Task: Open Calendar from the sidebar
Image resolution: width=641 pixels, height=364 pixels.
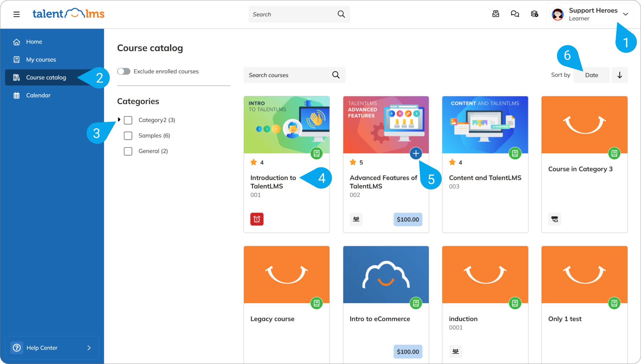Action: coord(38,95)
